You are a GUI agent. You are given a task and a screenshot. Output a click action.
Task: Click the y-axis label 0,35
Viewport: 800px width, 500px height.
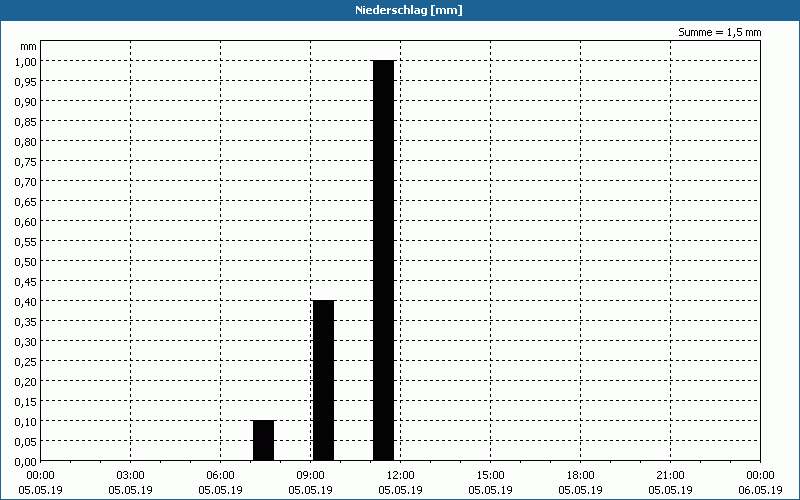pyautogui.click(x=25, y=321)
